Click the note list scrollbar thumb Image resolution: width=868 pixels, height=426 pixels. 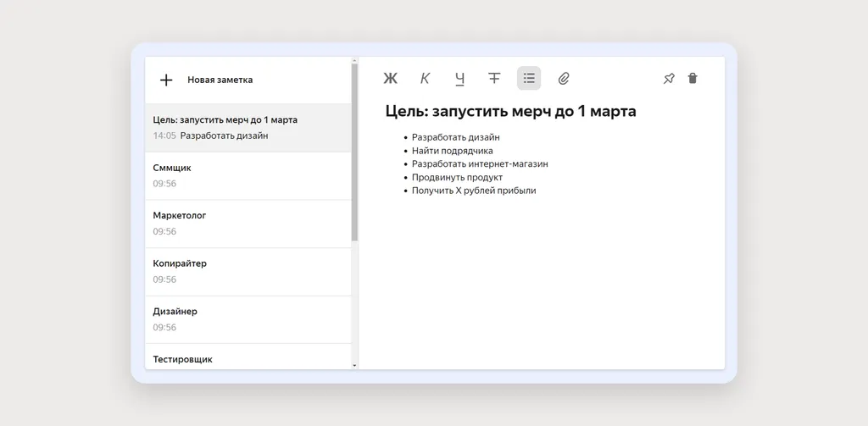[355, 152]
